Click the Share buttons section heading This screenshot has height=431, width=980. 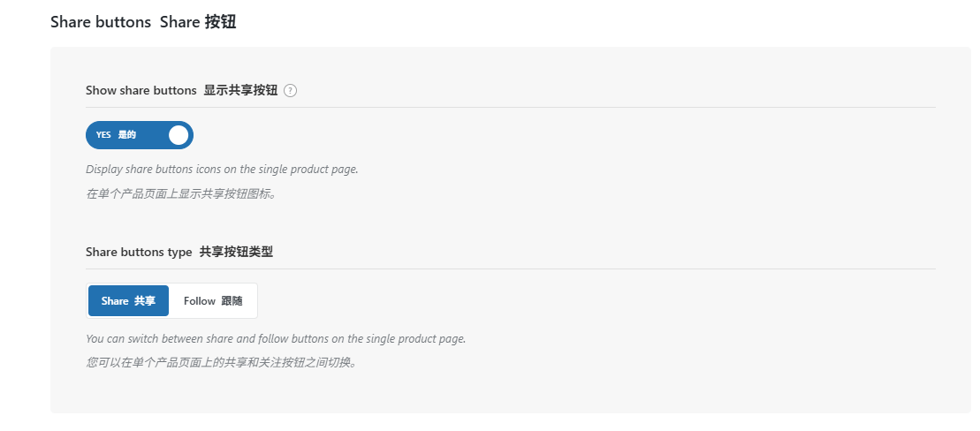point(143,22)
